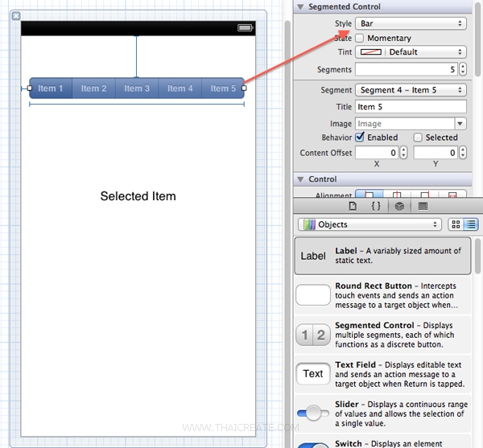483x448 pixels.
Task: Click the object library scrollbar
Action: (477, 256)
